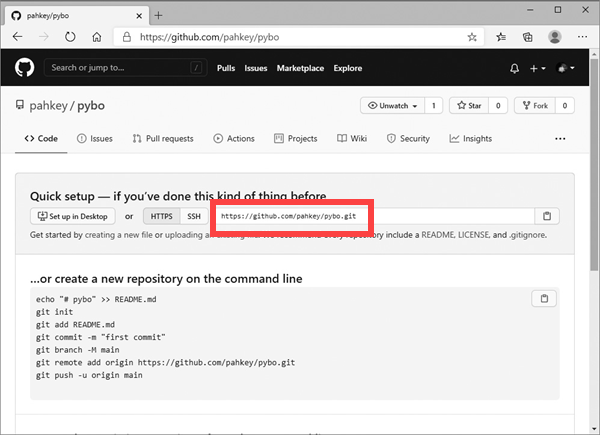This screenshot has height=435, width=600.
Task: Copy the command line snippet with clipboard icon
Action: (x=544, y=298)
